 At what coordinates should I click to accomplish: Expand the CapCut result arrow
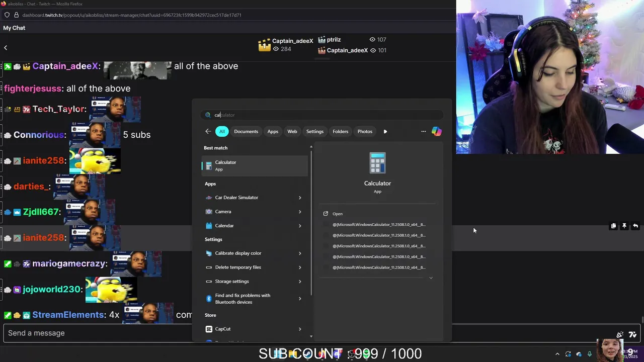coord(300,329)
